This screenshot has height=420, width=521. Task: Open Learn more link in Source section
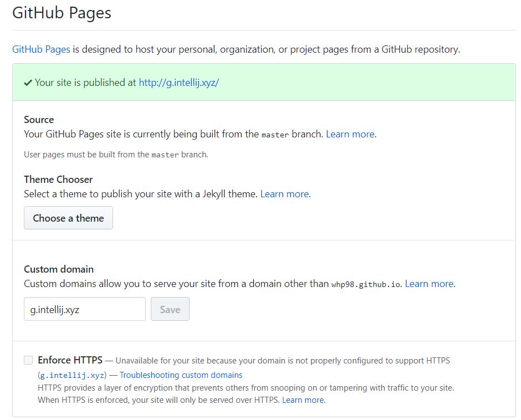pyautogui.click(x=350, y=134)
